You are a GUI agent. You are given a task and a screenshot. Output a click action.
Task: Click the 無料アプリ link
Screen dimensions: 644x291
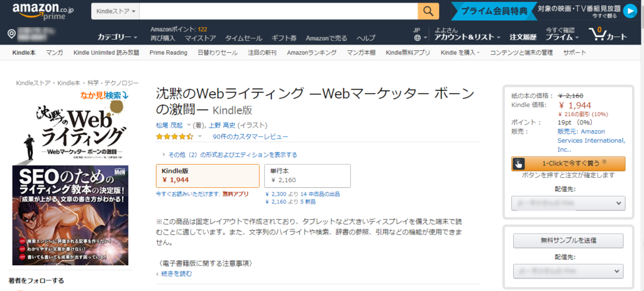tap(235, 194)
